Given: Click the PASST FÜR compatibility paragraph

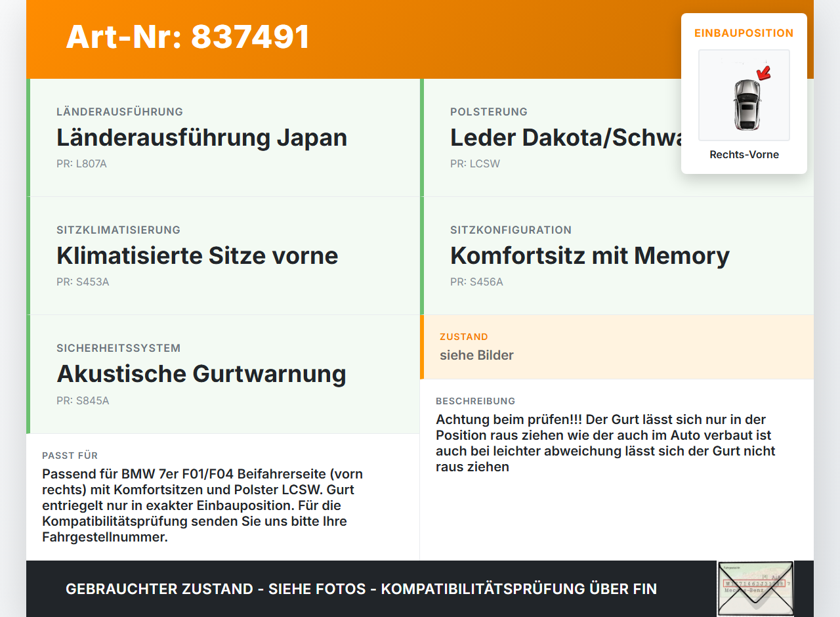Looking at the screenshot, I should point(203,505).
